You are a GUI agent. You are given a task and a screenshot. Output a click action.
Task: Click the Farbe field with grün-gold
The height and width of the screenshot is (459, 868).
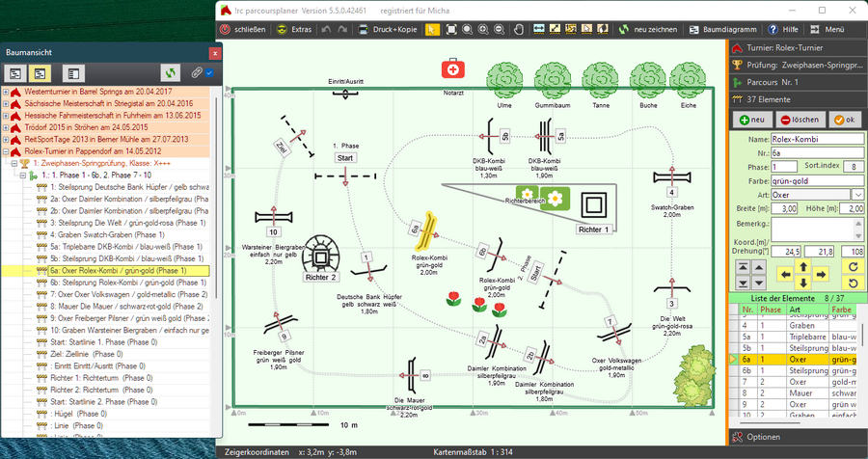817,181
